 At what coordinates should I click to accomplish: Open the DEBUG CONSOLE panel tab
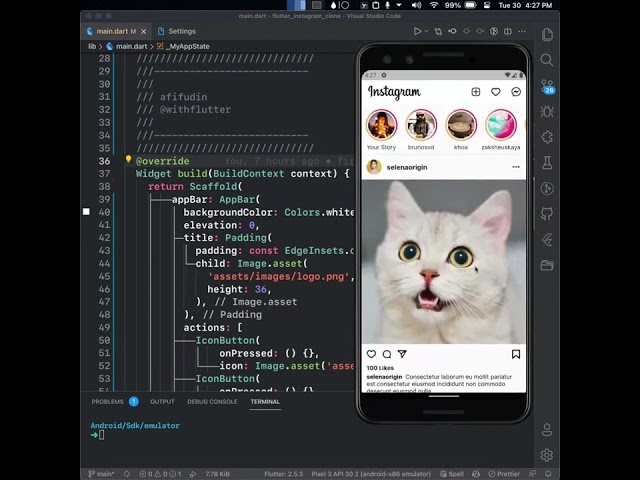coord(212,402)
